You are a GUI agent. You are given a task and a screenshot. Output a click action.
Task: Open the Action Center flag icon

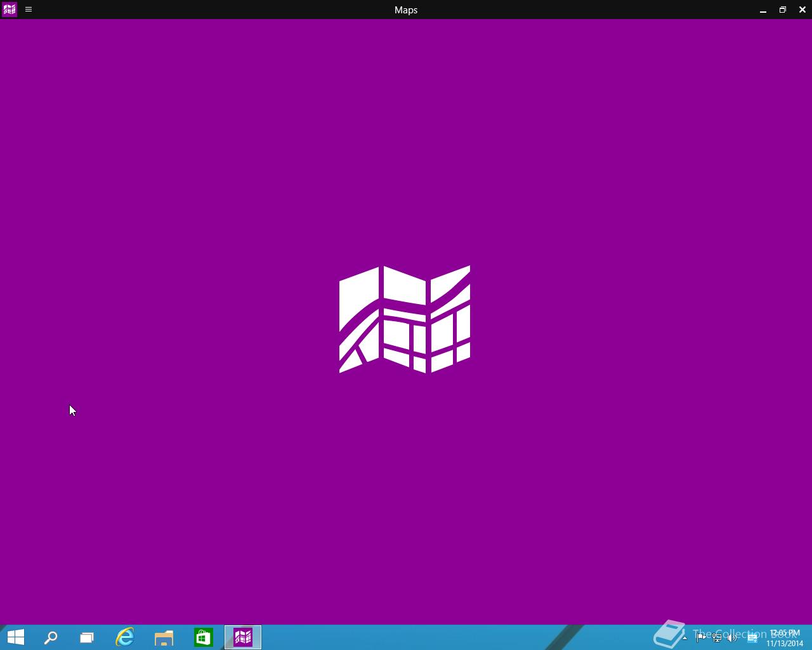(x=701, y=638)
